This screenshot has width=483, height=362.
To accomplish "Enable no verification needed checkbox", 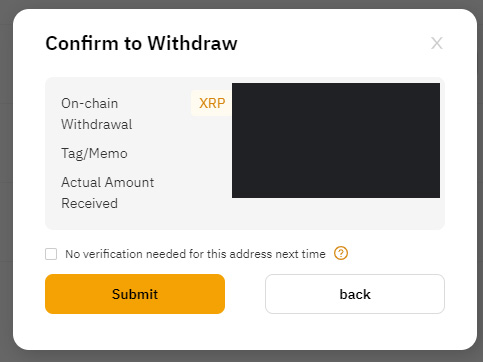I will point(51,254).
